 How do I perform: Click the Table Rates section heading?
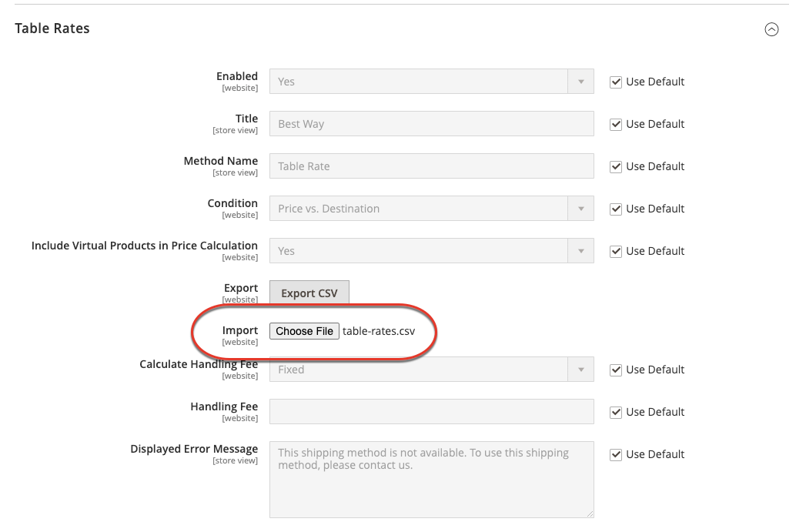click(x=52, y=28)
